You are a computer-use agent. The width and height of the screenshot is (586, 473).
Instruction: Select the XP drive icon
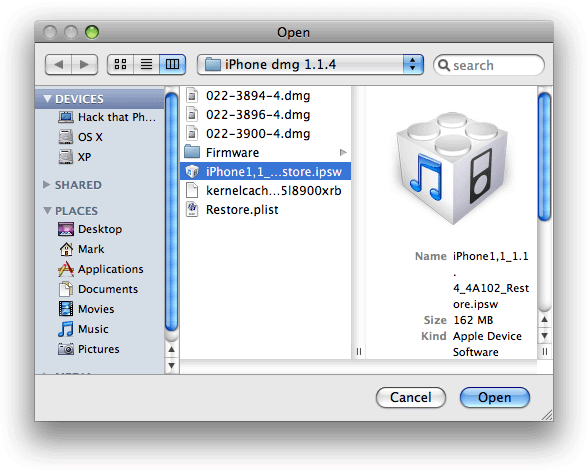(x=66, y=157)
